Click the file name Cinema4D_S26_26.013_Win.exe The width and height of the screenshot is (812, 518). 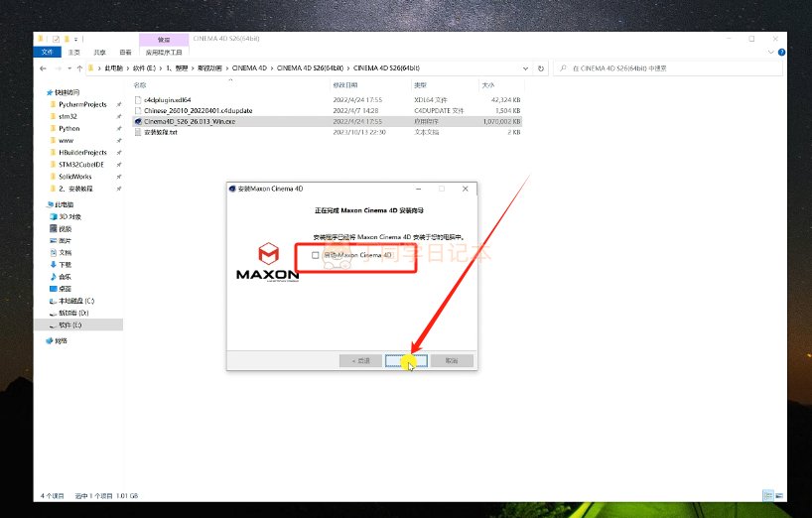coord(190,122)
